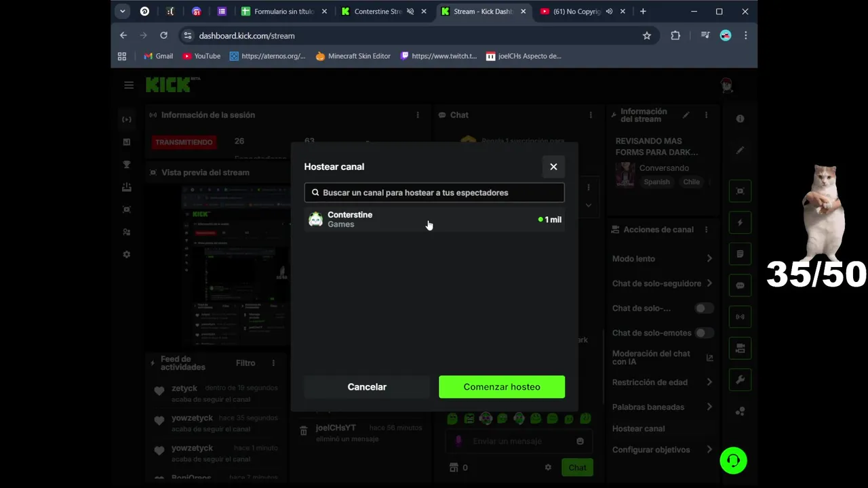Open the Kick hamburger menu
This screenshot has height=488, width=868.
tap(129, 85)
